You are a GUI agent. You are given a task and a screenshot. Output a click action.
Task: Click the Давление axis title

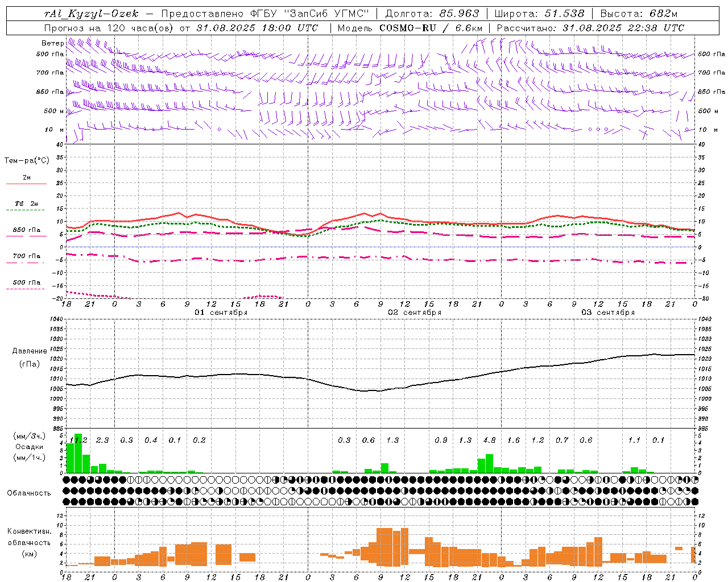[x=30, y=351]
